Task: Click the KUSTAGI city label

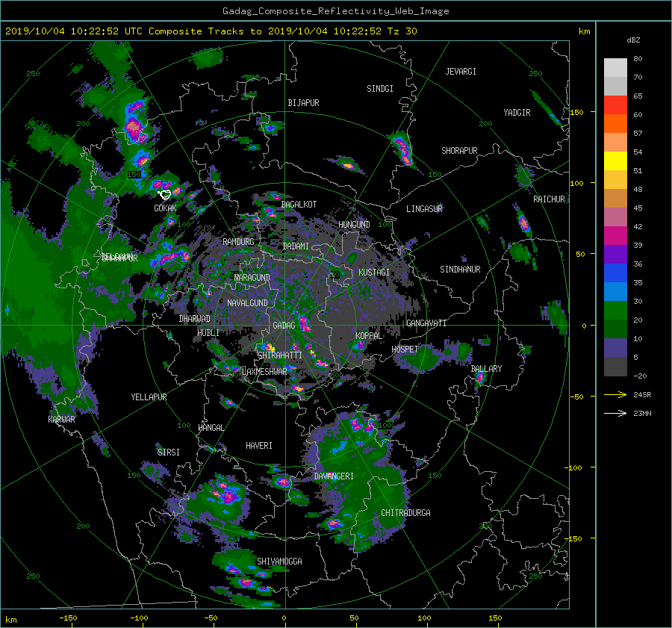Action: click(x=374, y=273)
